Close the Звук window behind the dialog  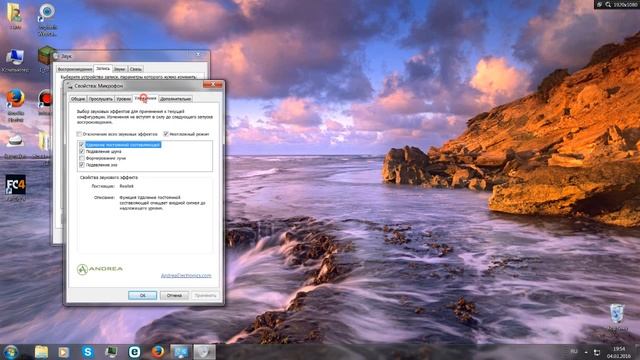(x=198, y=54)
